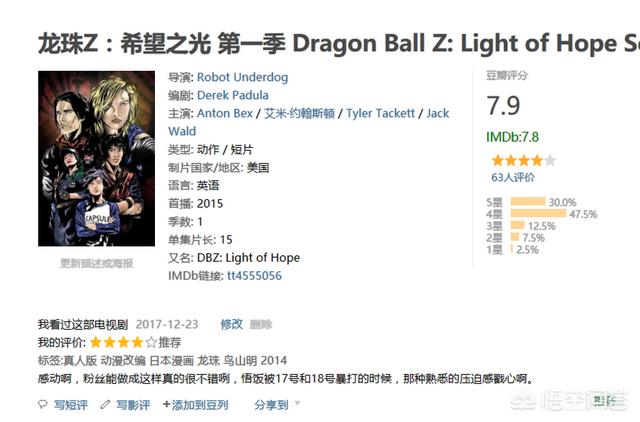640x422 pixels.
Task: Open IMDb link tt4555056
Action: point(254,275)
